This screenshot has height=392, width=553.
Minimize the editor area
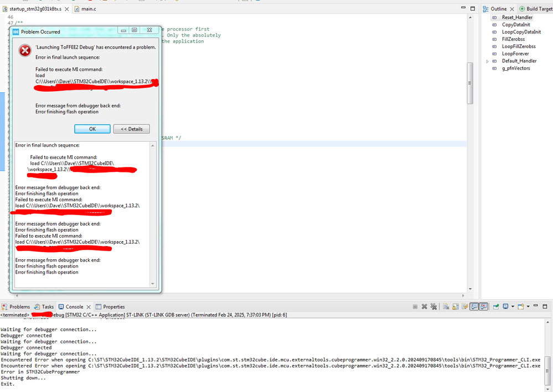click(463, 7)
